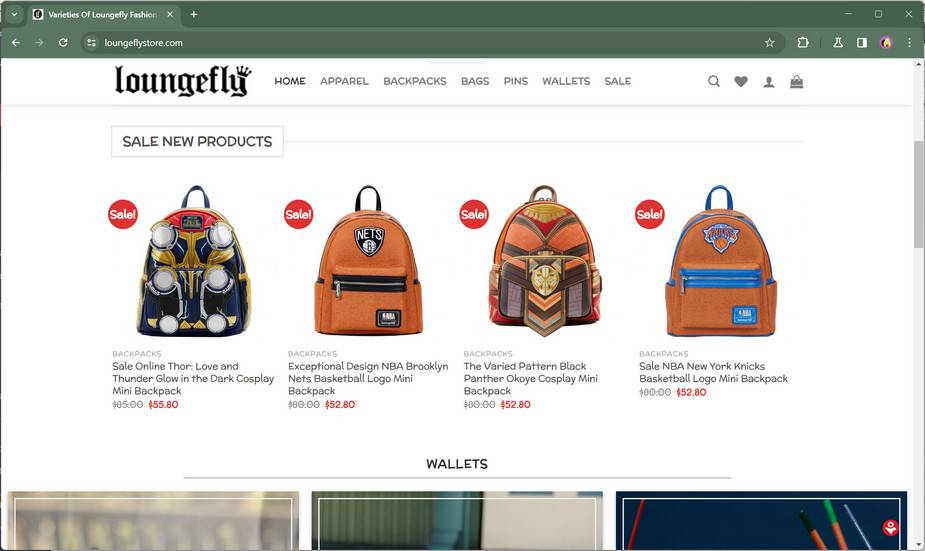Open the New York Knicks Mini Backpack link

click(713, 372)
